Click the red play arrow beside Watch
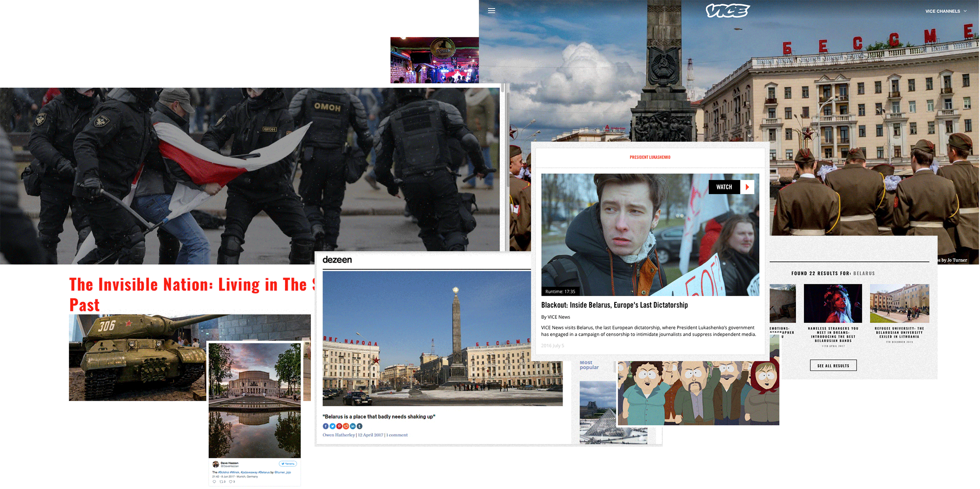This screenshot has width=980, height=489. (747, 187)
